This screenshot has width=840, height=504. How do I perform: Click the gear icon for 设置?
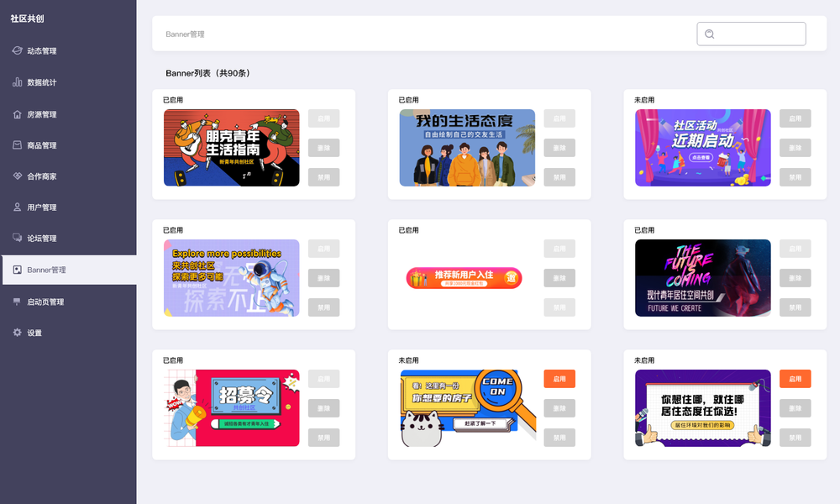click(x=17, y=332)
